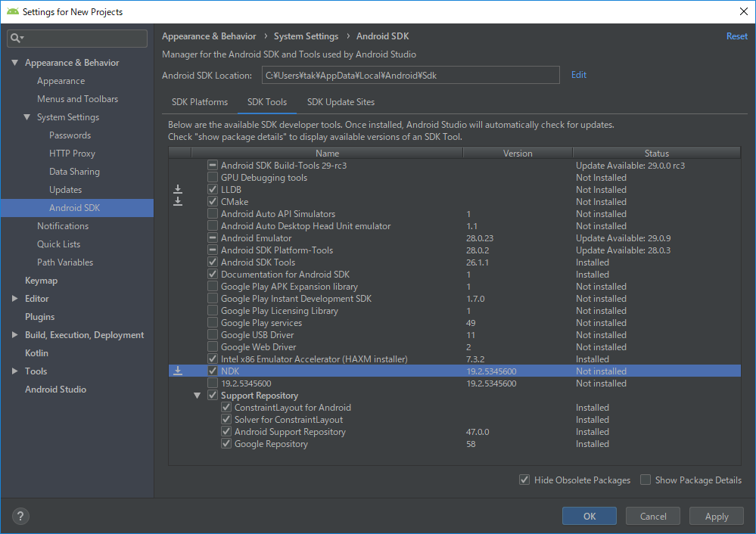
Task: Uncheck ConstraintLayout for Android checkbox
Action: 226,407
